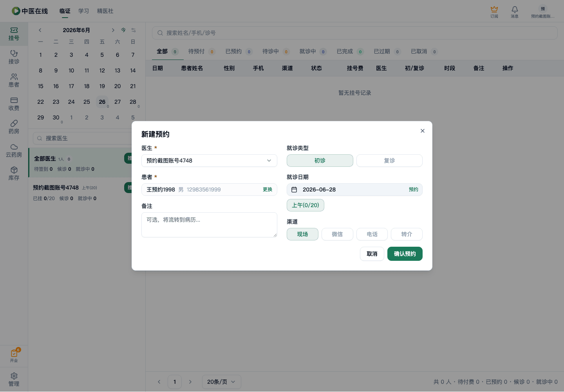Open the 20条/页 page size dropdown
This screenshot has height=392, width=564.
pos(221,382)
